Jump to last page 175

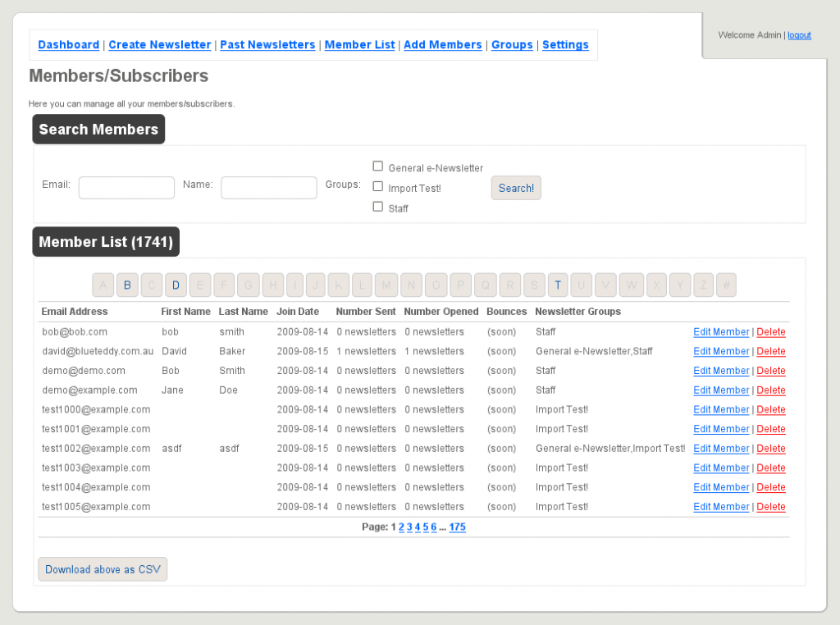click(x=457, y=527)
